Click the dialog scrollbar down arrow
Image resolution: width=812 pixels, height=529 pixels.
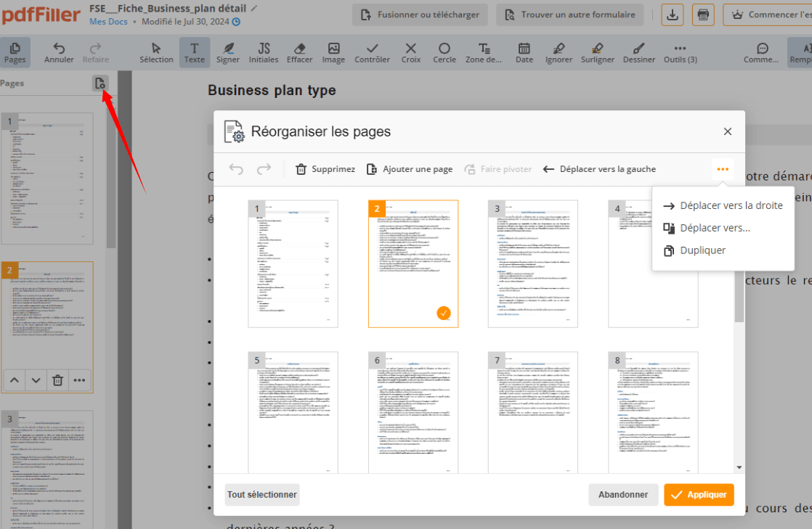click(739, 467)
